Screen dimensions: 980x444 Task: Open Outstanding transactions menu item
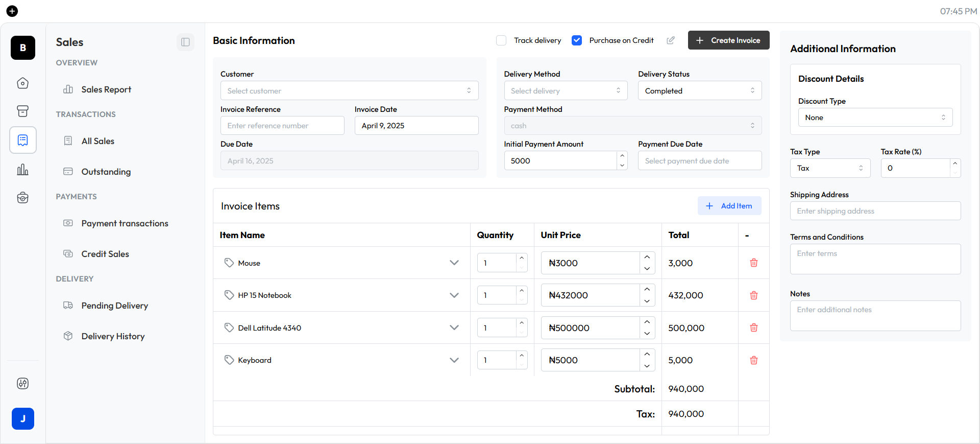click(106, 172)
